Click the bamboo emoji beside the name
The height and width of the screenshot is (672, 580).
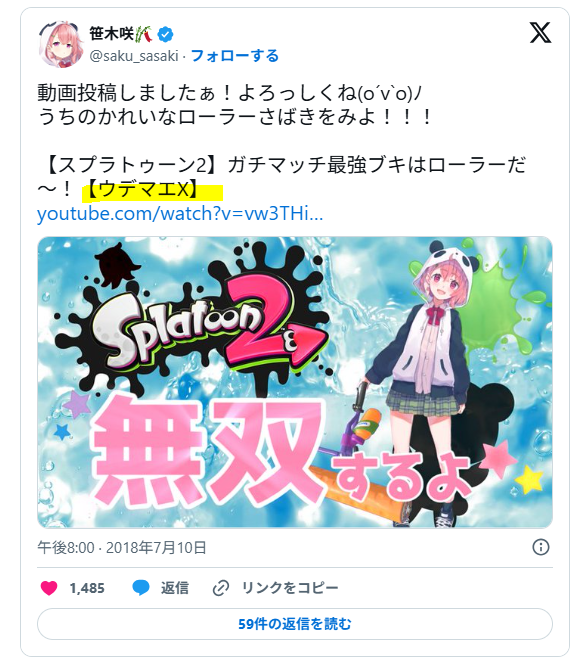coord(144,34)
